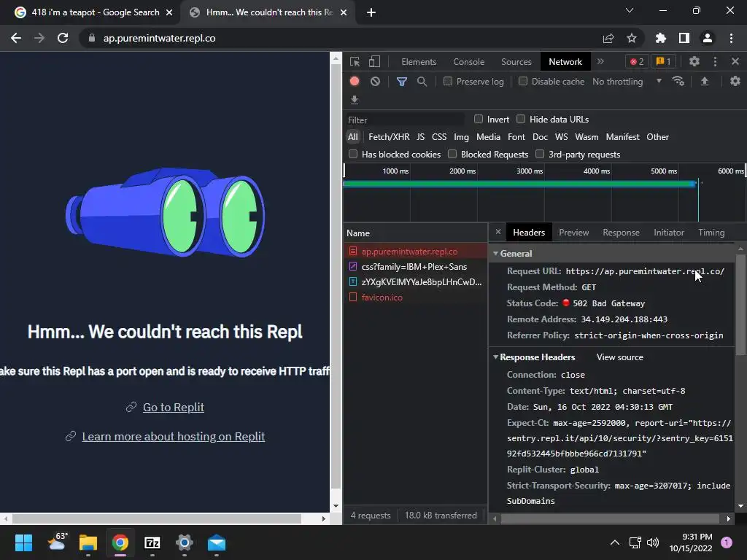Switch to the Elements tab
This screenshot has height=560, width=747.
(x=419, y=61)
